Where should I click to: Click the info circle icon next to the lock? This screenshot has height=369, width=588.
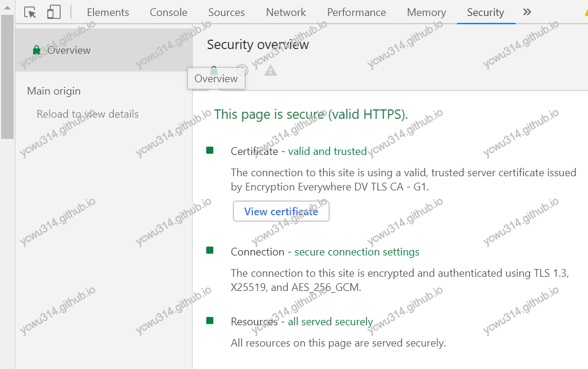coord(242,71)
